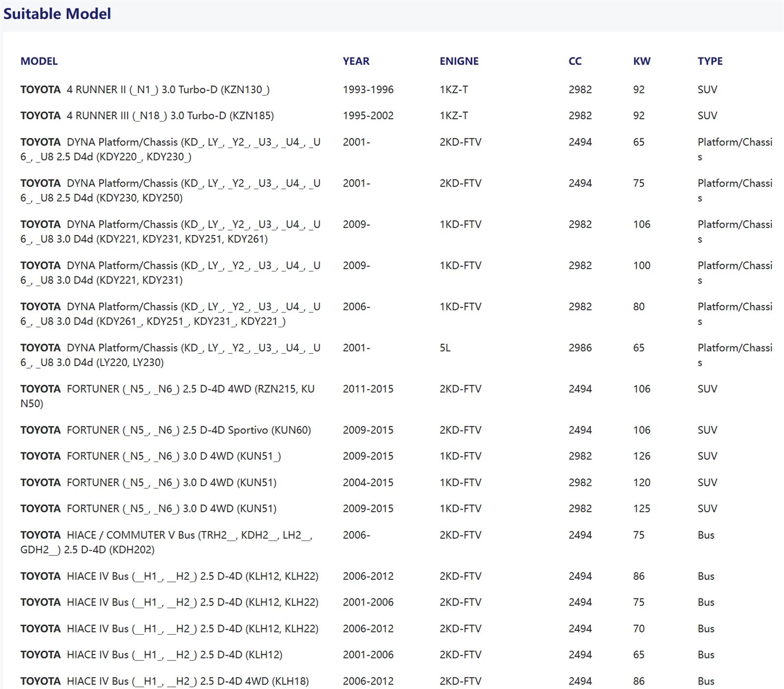Click DYNA 2.5 D4d (KDY230, KDY250) model
This screenshot has height=689, width=784.
point(171,191)
